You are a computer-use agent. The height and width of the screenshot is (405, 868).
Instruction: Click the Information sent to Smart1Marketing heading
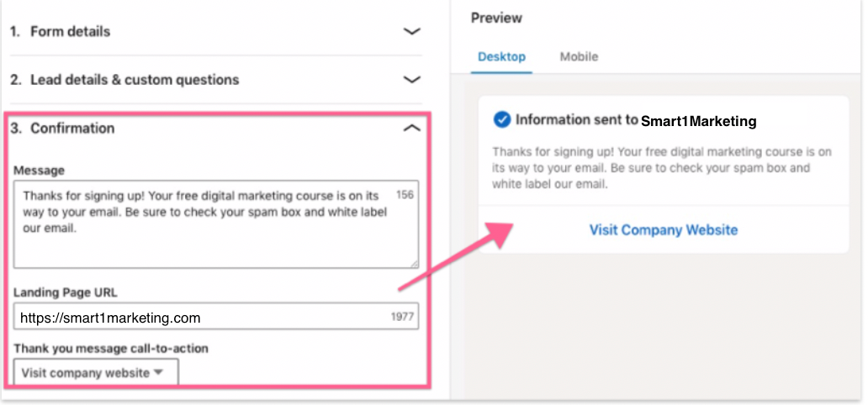[636, 120]
